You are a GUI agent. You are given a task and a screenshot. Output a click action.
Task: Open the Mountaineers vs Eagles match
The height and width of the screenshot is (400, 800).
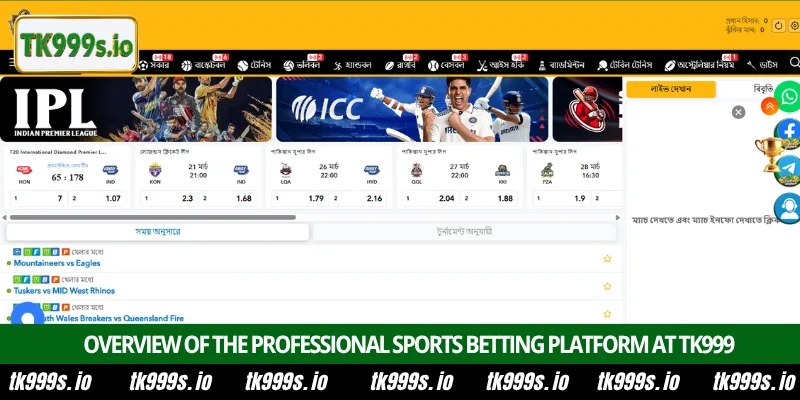click(57, 263)
